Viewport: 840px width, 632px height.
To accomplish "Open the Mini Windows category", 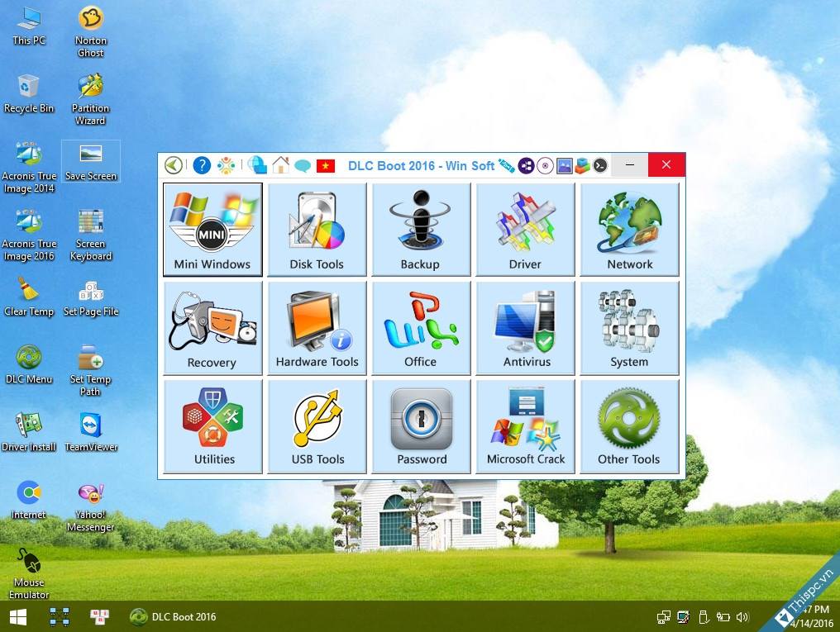I will pos(212,230).
